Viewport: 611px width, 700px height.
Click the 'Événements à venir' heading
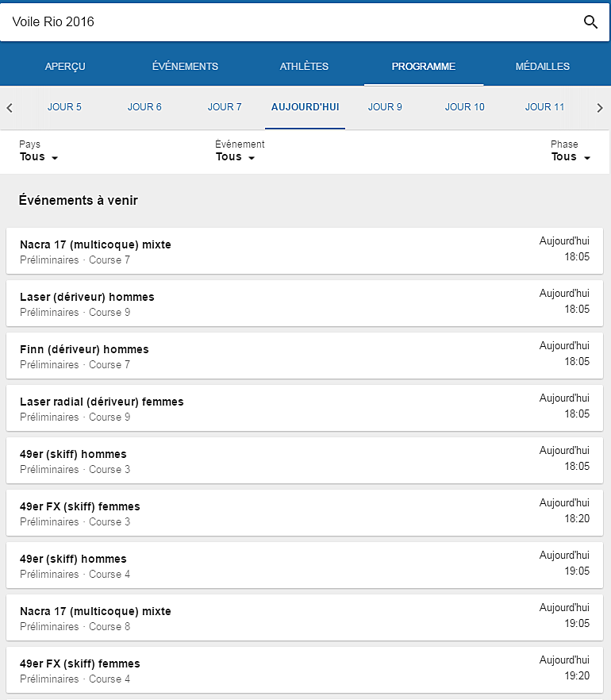pyautogui.click(x=78, y=200)
